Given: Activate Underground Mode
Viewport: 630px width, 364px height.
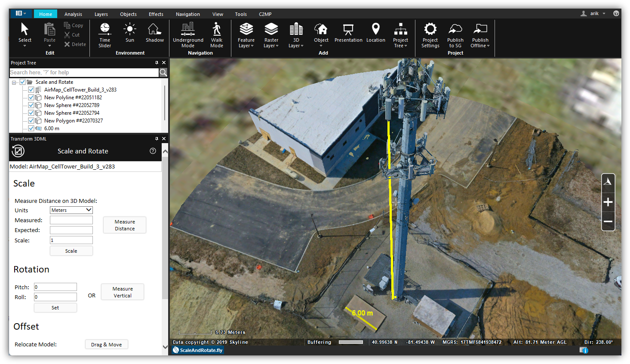Looking at the screenshot, I should coord(188,35).
